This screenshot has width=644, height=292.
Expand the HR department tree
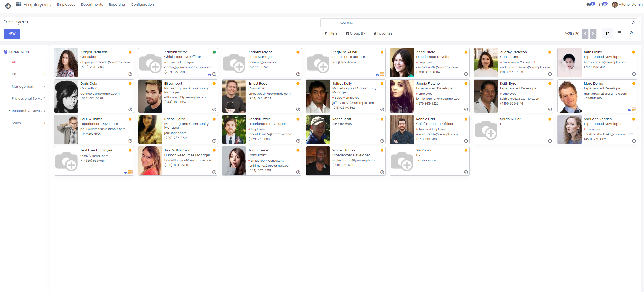pyautogui.click(x=9, y=74)
